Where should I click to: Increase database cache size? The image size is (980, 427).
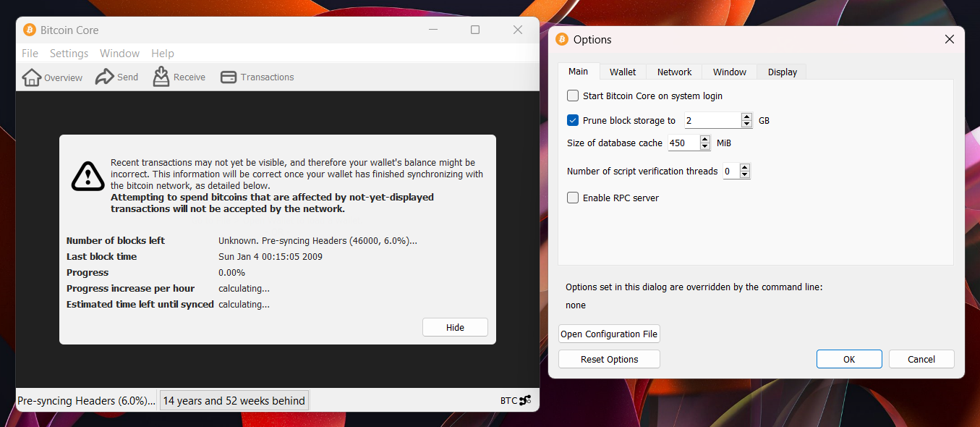(x=705, y=139)
